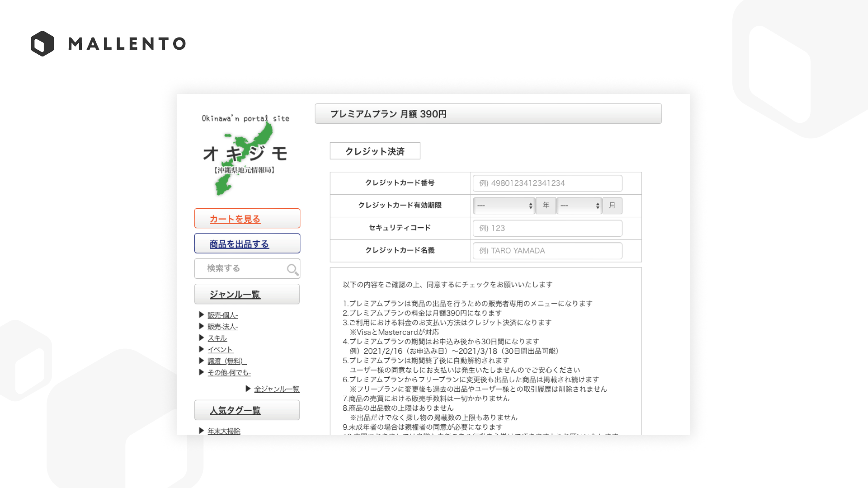Open the カートを見る cart link
The image size is (868, 488).
click(x=235, y=219)
